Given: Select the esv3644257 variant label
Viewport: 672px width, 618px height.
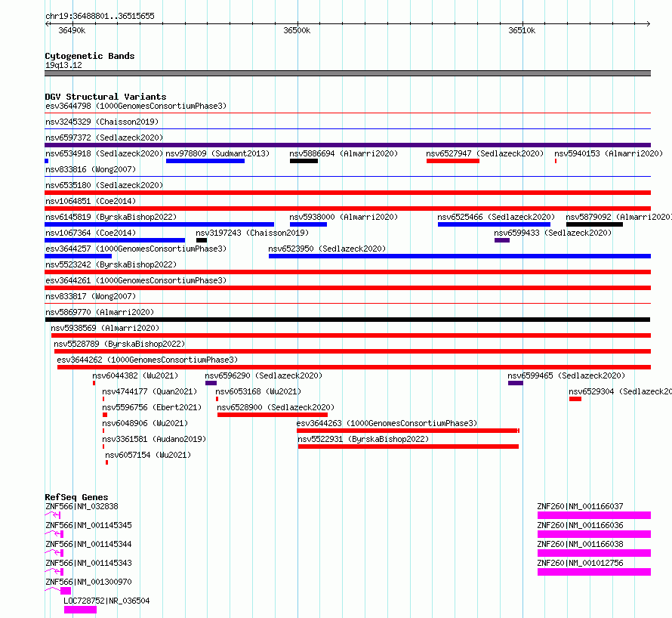Looking at the screenshot, I should tap(136, 249).
